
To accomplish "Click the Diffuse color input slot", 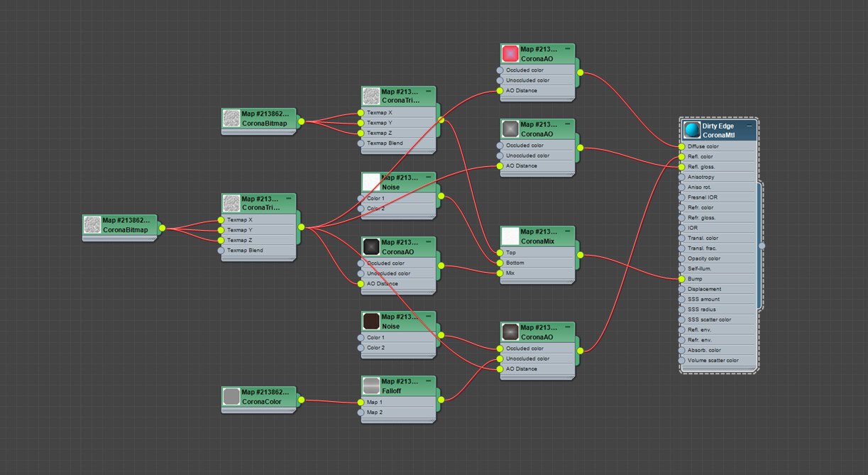I will [680, 146].
